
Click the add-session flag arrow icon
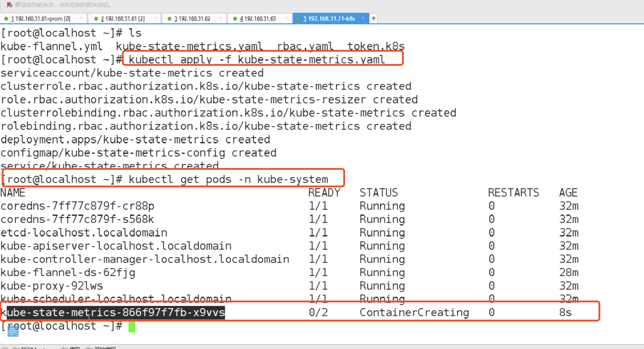coord(9,5)
